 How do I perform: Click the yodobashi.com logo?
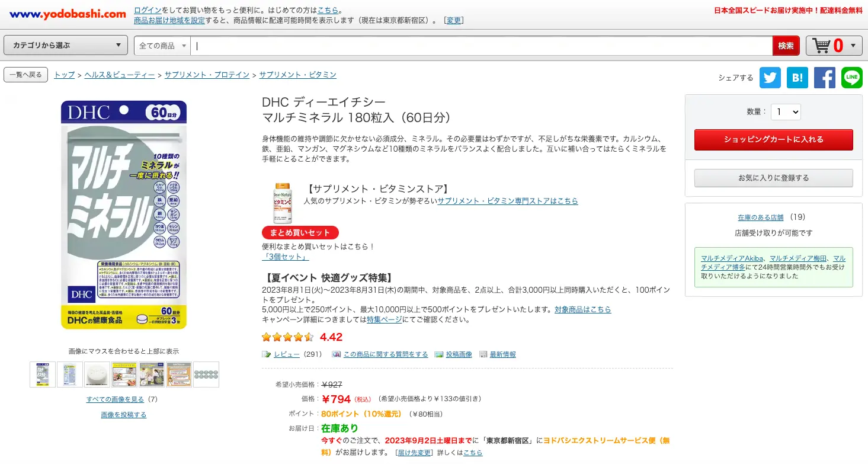(x=68, y=14)
